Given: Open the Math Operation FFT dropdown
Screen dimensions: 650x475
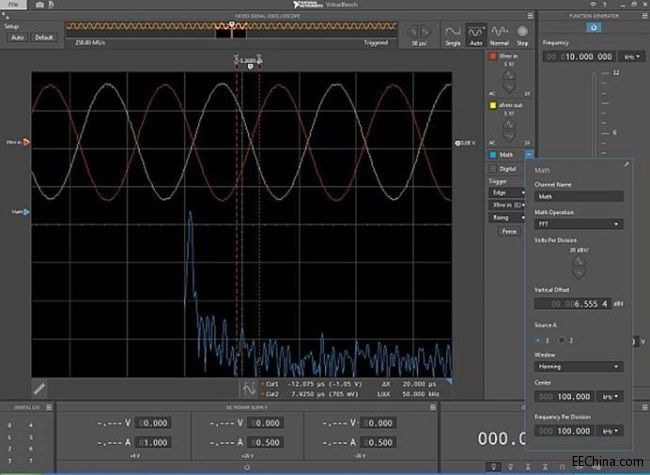Looking at the screenshot, I should pos(579,224).
